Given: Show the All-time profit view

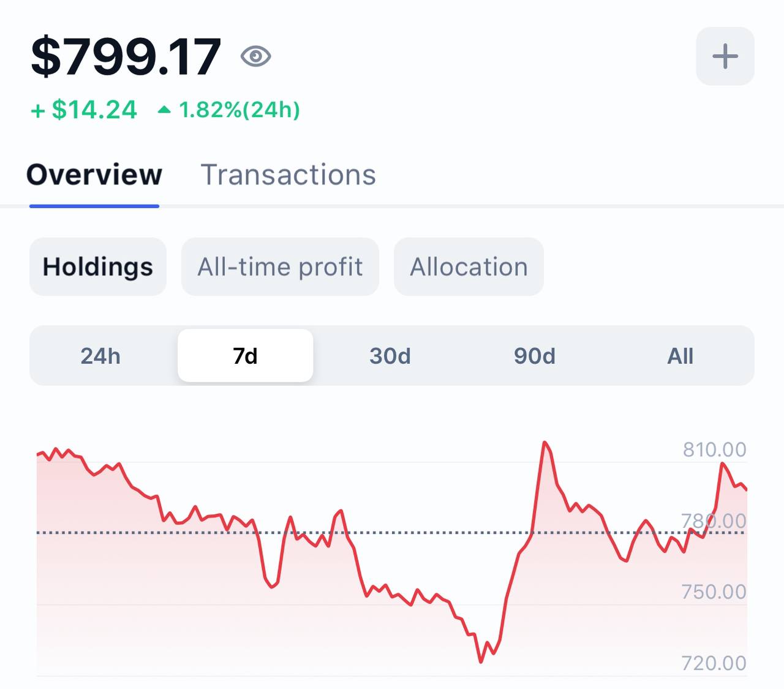Looking at the screenshot, I should click(280, 267).
